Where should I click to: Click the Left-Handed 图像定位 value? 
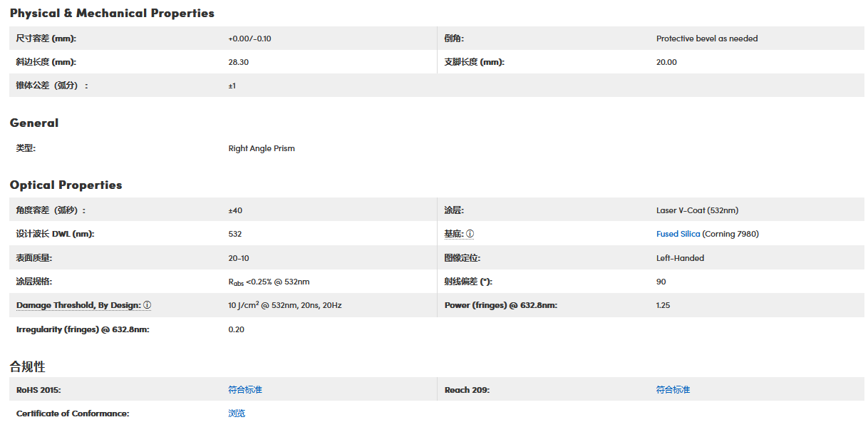click(x=680, y=258)
